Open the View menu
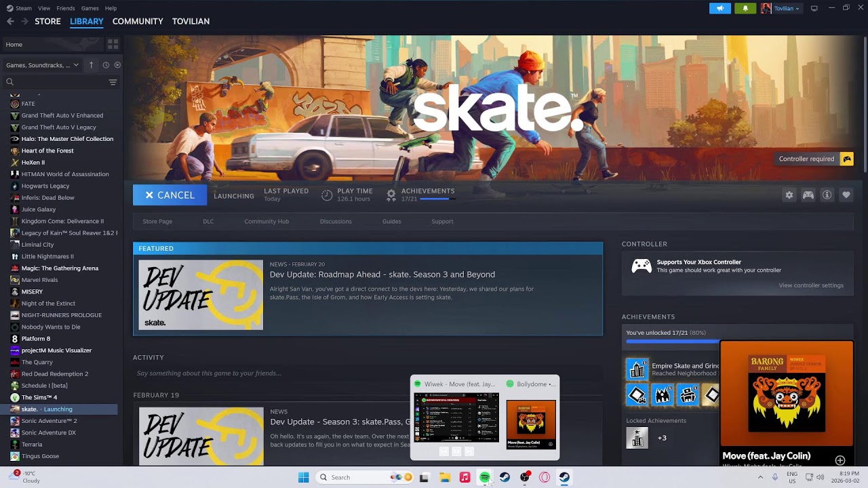Viewport: 868px width, 488px height. [x=44, y=8]
